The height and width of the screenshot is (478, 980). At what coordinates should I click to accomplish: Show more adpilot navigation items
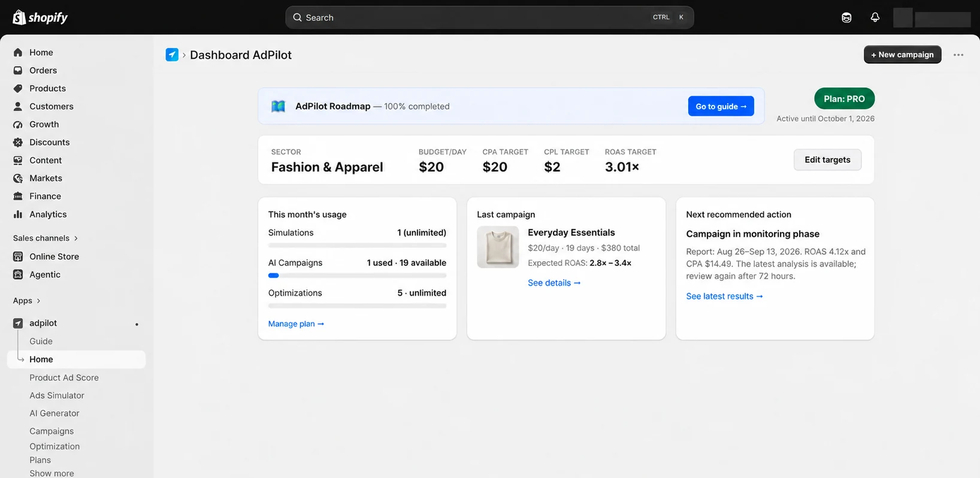click(x=52, y=473)
